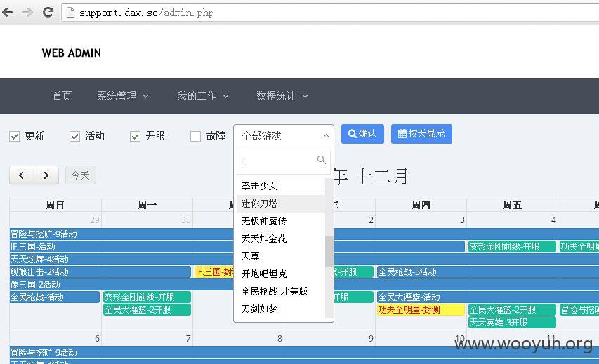Select 无极神魔传 from game list
The image size is (599, 364).
[281, 221]
